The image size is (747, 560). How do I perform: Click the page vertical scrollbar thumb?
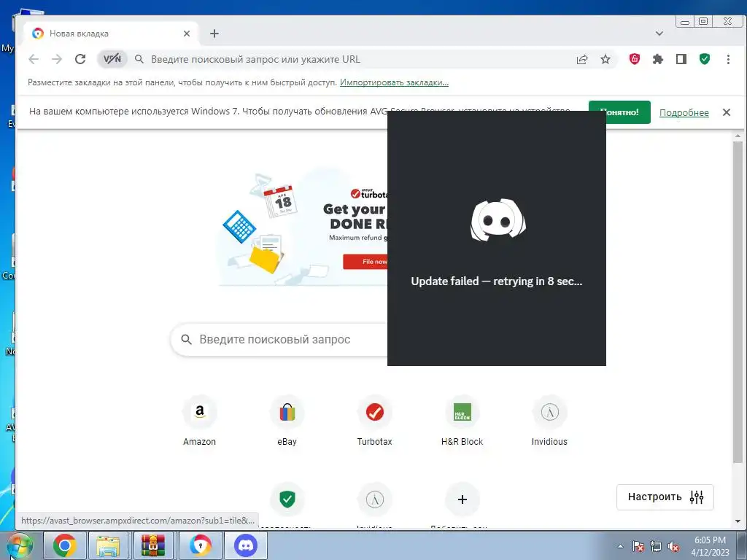coord(738,301)
